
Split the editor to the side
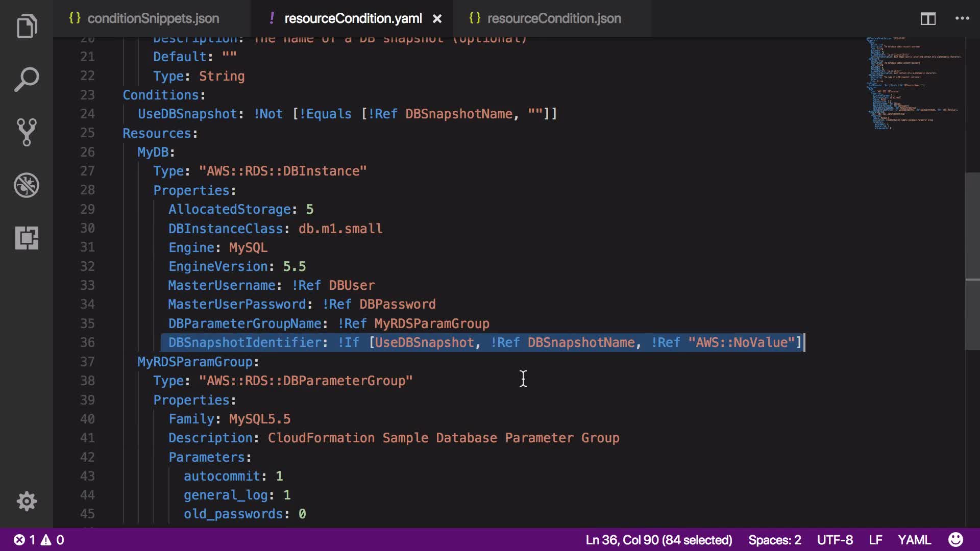(927, 19)
